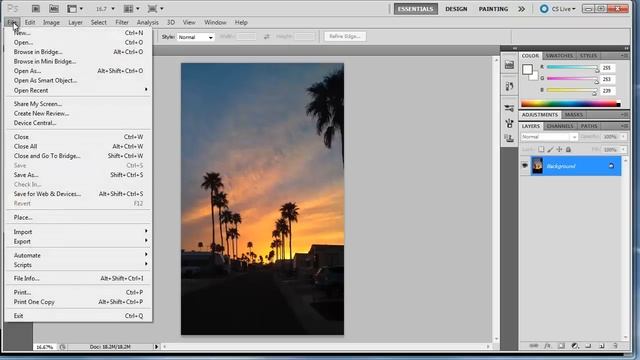Open the Style dropdown in the options bar
The width and height of the screenshot is (640, 360).
point(196,37)
